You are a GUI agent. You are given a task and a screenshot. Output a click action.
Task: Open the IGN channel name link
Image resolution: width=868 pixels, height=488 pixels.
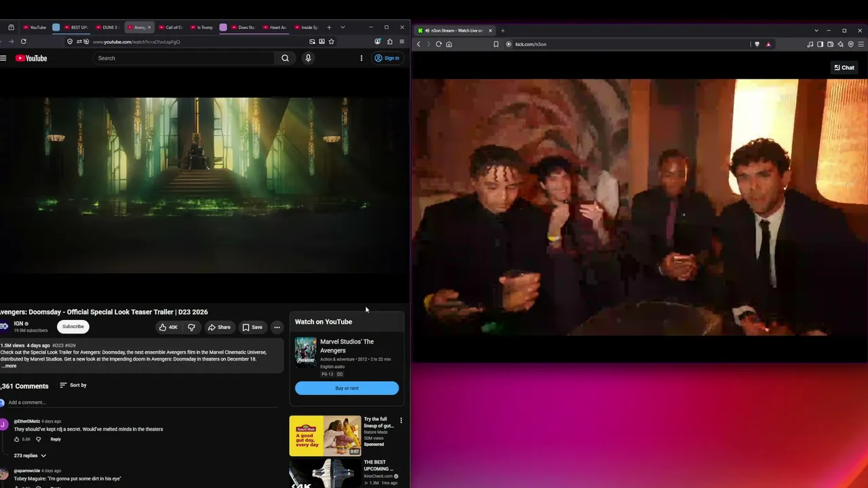[18, 323]
